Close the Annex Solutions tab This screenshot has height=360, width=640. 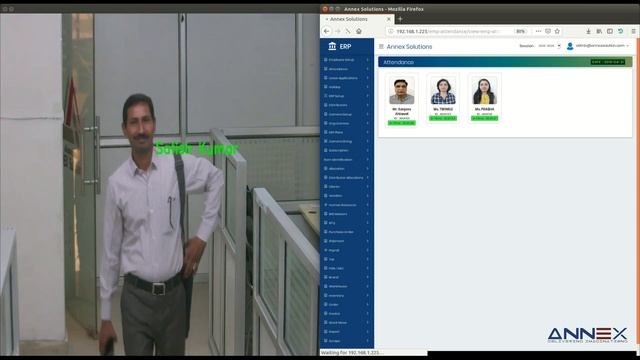389,19
